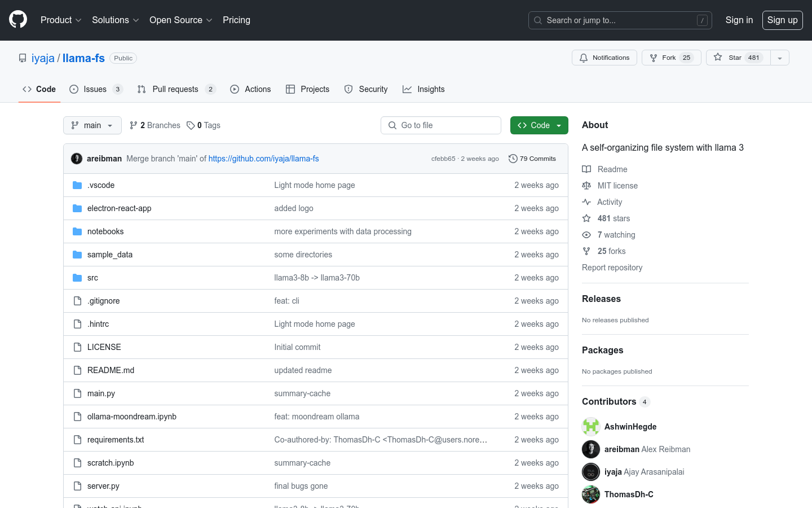Switch to the Security tab
The height and width of the screenshot is (508, 812).
point(366,89)
